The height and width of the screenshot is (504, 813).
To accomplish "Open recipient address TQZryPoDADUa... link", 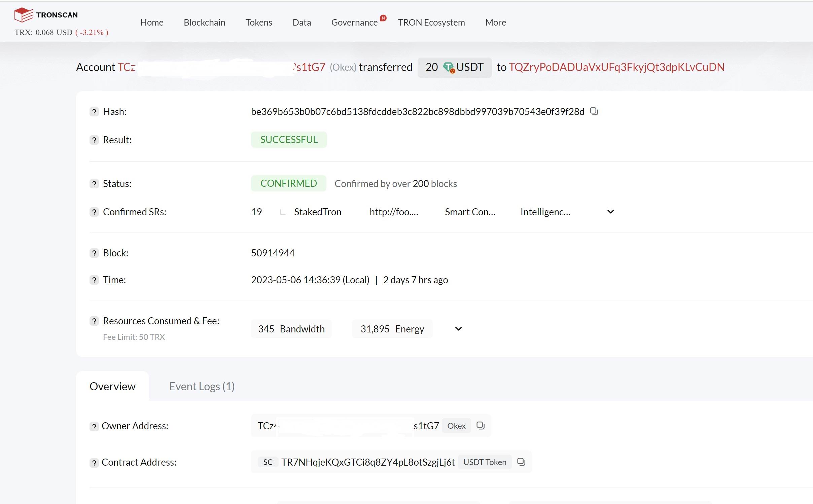I will click(x=616, y=67).
